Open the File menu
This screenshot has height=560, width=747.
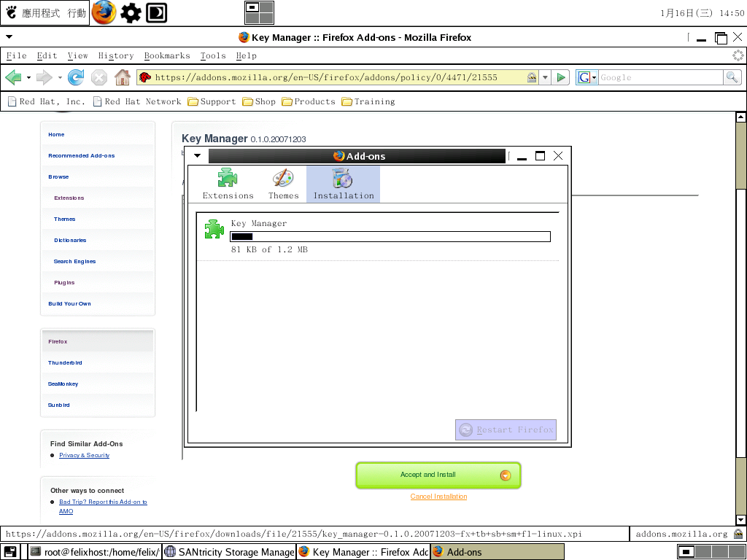[17, 55]
